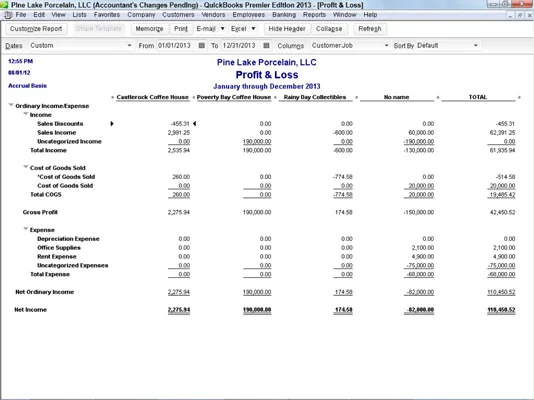
Task: Click the Total COGS row label
Action: [x=46, y=194]
